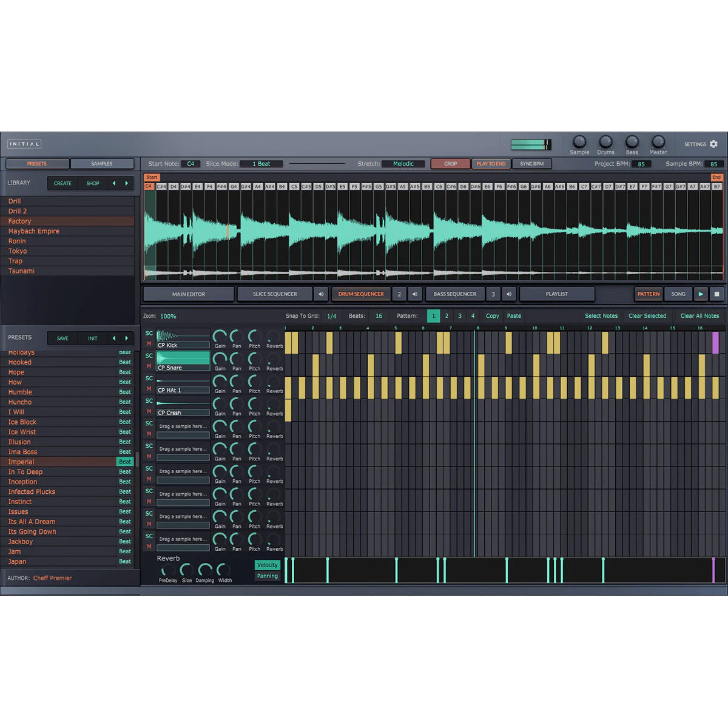Click the SAVE preset button
The width and height of the screenshot is (728, 728).
pos(62,338)
